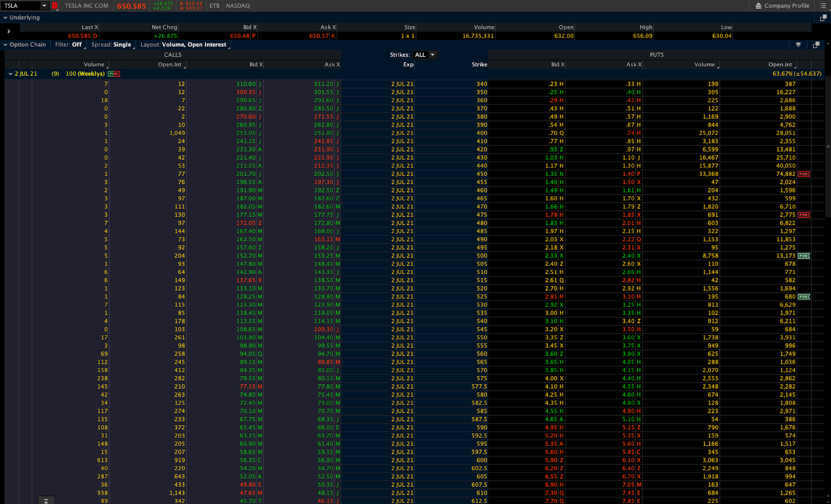This screenshot has height=504, width=831.
Task: Detach the Underlying section window icon
Action: (x=823, y=18)
